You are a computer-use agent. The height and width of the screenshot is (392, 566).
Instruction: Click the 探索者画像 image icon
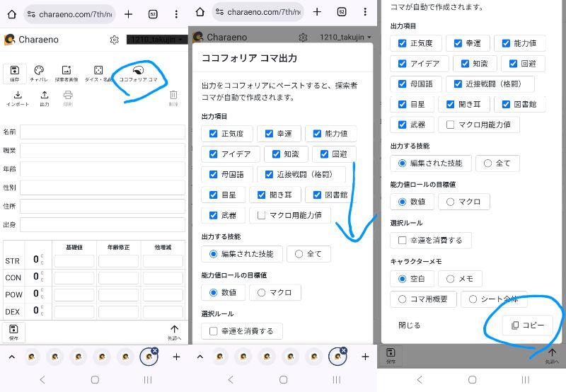click(x=67, y=74)
